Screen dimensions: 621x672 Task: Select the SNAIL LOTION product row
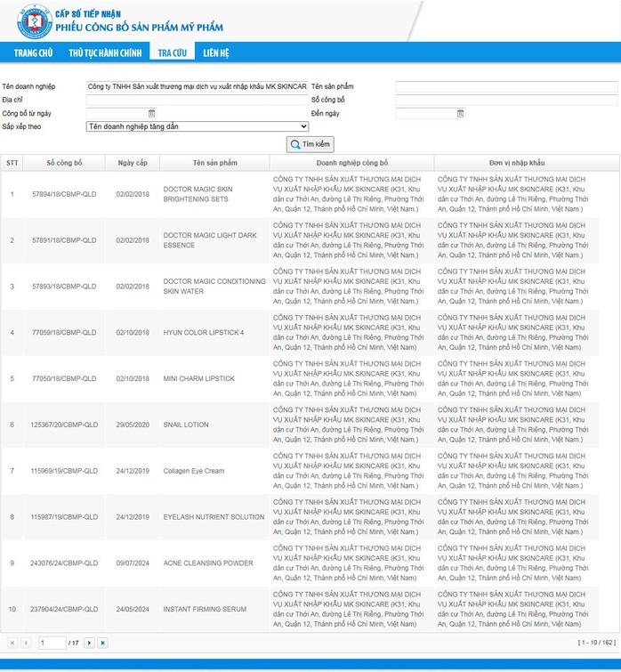pyautogui.click(x=185, y=425)
